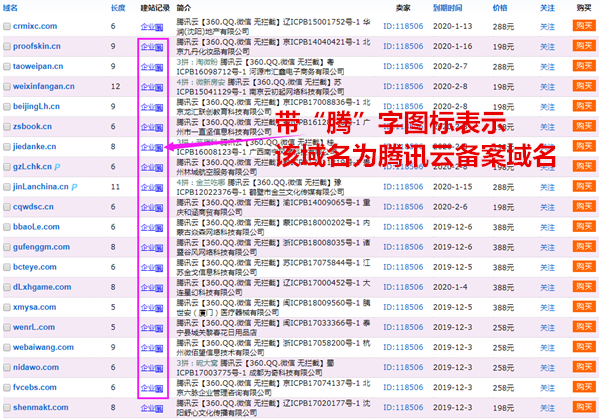Click the Tencent icon in dLxhgame.com row
This screenshot has height=419, width=600.
point(159,288)
